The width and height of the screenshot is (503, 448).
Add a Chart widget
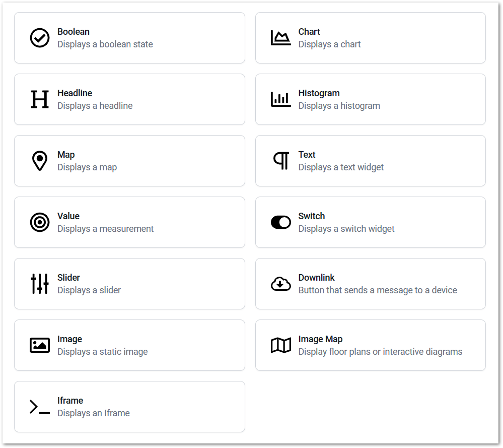coord(371,38)
